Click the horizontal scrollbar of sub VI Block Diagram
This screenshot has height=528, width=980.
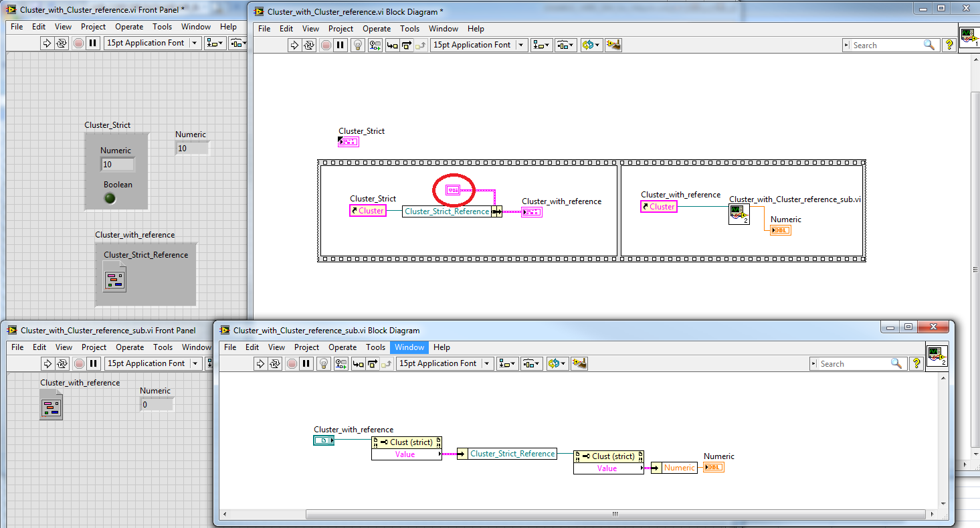pyautogui.click(x=615, y=514)
